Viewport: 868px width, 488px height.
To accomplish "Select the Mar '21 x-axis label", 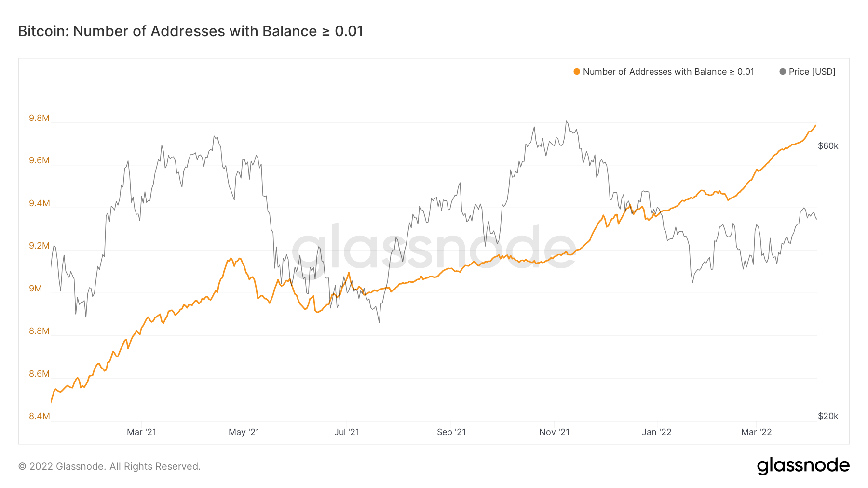I will click(x=141, y=432).
